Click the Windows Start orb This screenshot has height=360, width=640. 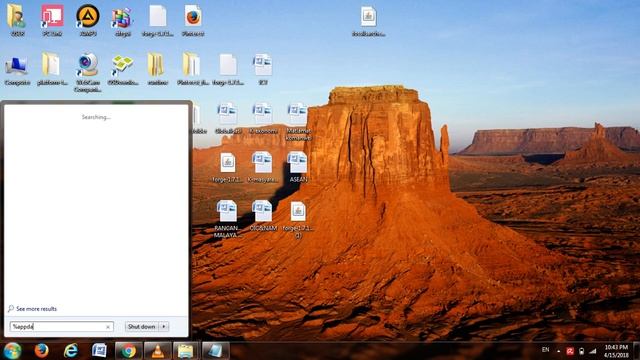click(12, 351)
